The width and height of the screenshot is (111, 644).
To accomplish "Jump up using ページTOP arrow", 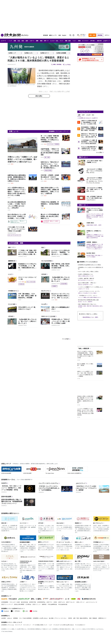I will [x=66, y=339].
